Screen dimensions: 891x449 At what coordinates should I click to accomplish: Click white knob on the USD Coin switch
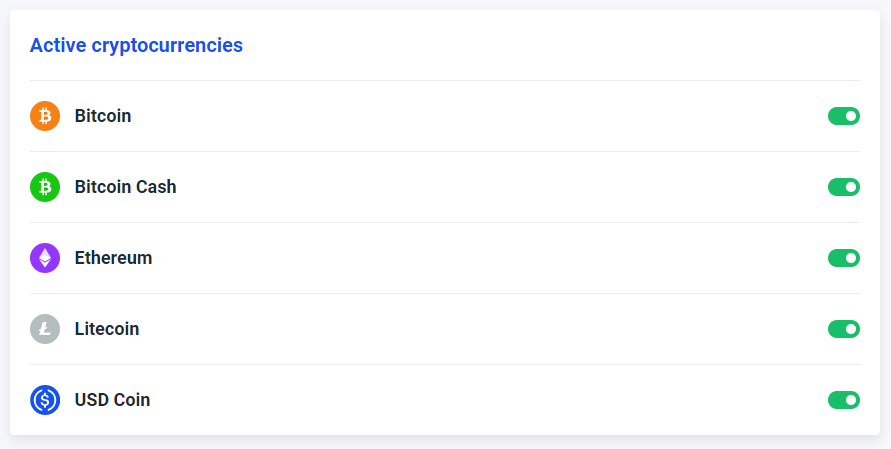(x=851, y=400)
